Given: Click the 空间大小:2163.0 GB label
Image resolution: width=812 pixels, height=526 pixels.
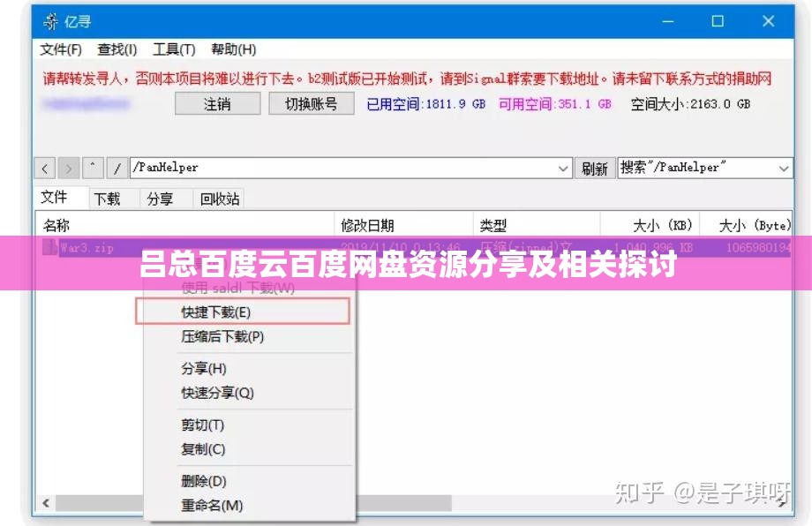Looking at the screenshot, I should (690, 104).
